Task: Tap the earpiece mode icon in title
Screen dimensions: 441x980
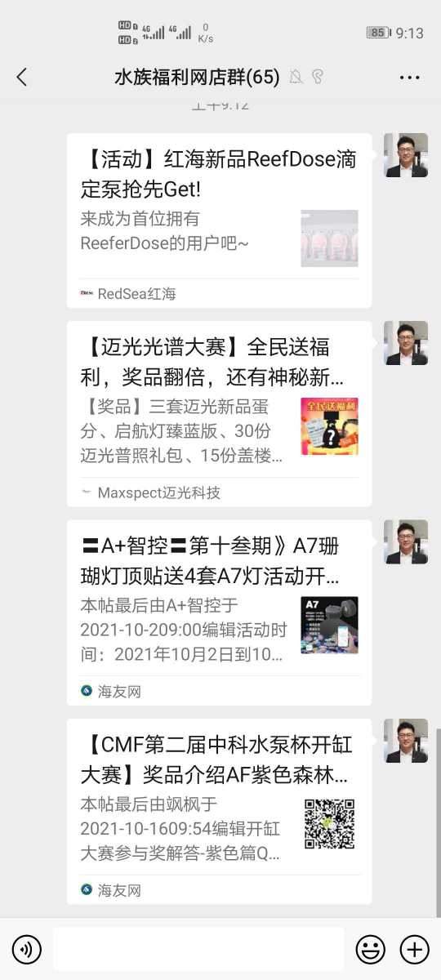Action: (x=318, y=78)
